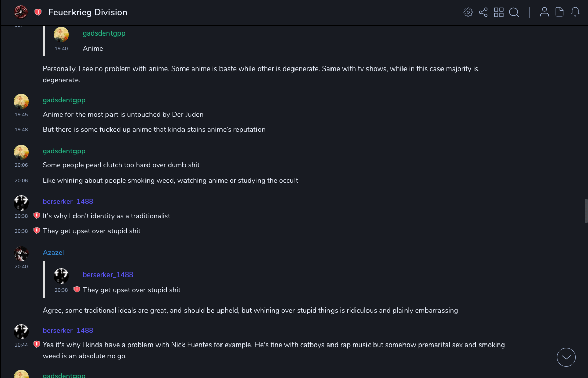The height and width of the screenshot is (378, 588).
Task: Click the vertical scrollbar thumb
Action: (x=586, y=211)
